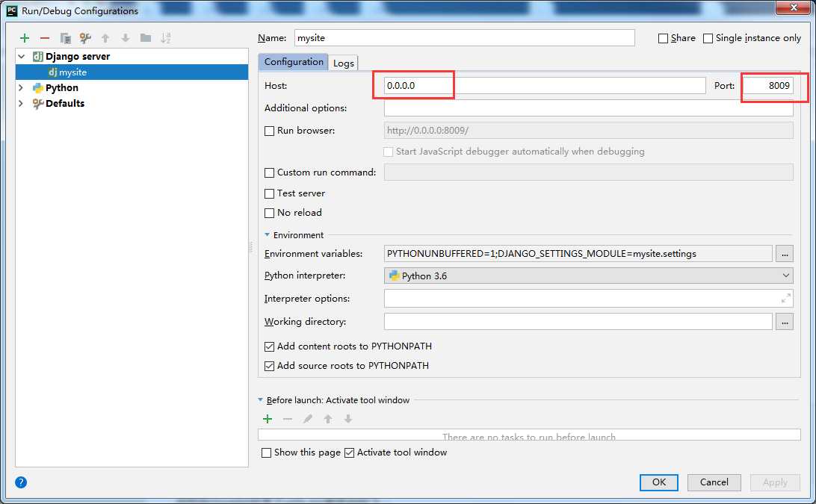
Task: Check the No reload option
Action: (x=269, y=213)
